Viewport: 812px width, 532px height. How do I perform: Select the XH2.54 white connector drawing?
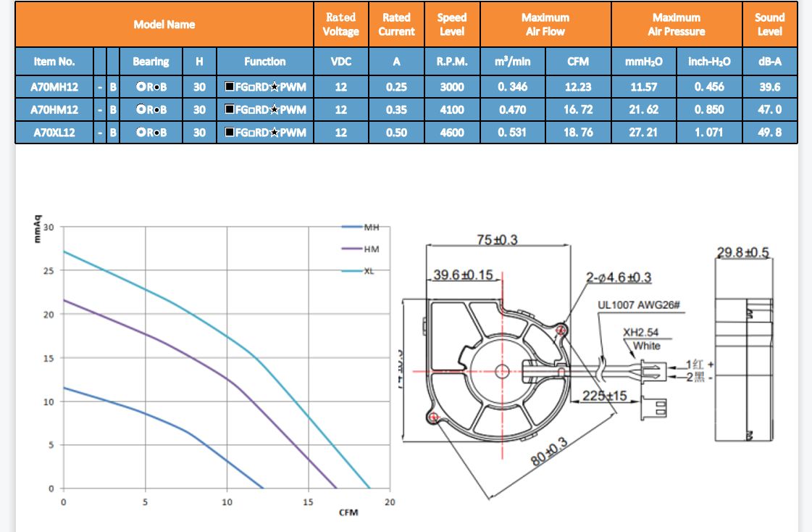point(650,371)
